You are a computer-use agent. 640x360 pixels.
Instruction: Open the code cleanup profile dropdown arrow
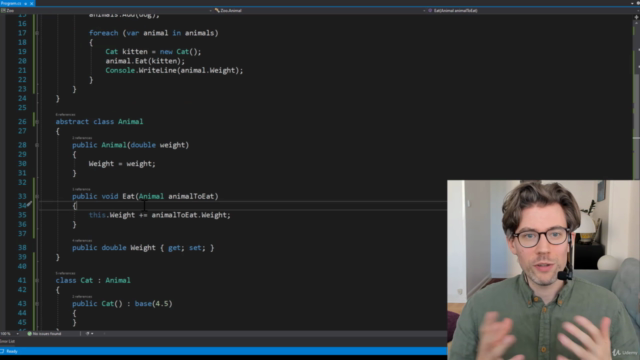coord(92,333)
